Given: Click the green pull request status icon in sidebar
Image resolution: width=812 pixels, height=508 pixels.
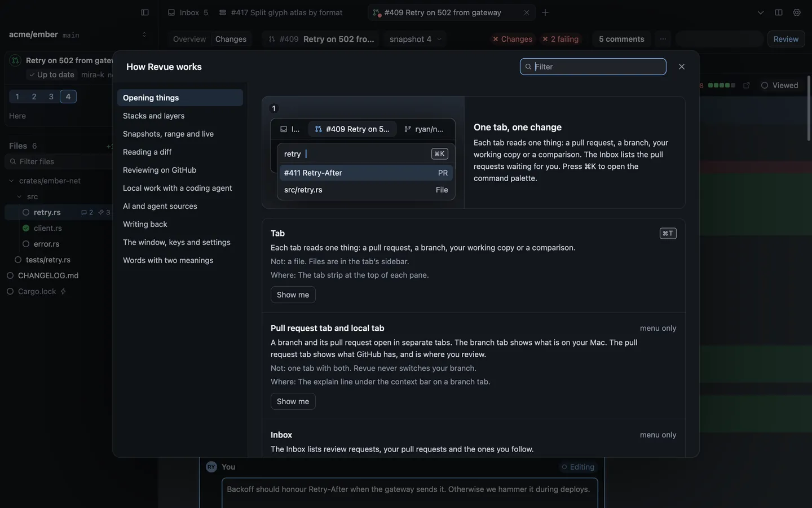Looking at the screenshot, I should (15, 60).
